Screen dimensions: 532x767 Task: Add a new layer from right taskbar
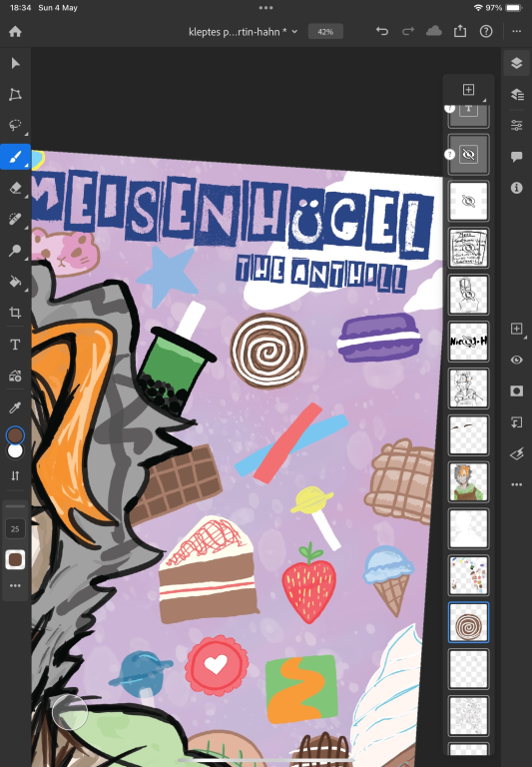[517, 329]
